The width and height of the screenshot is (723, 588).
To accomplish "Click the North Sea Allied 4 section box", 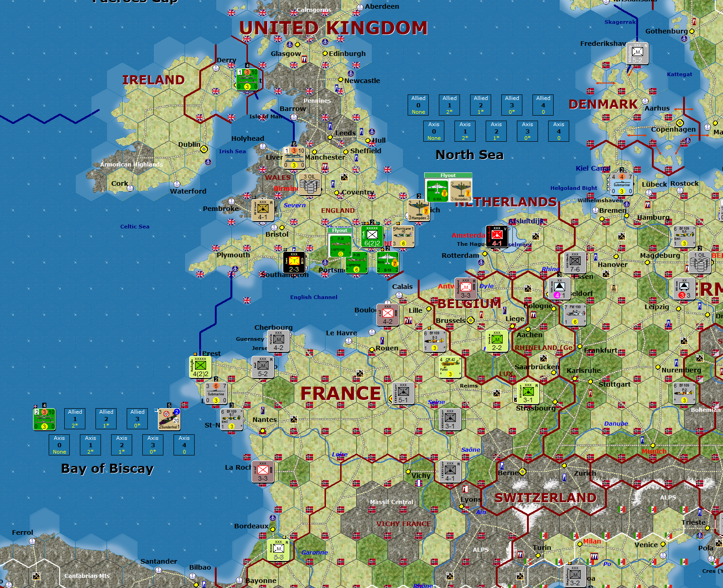I will click(x=543, y=105).
